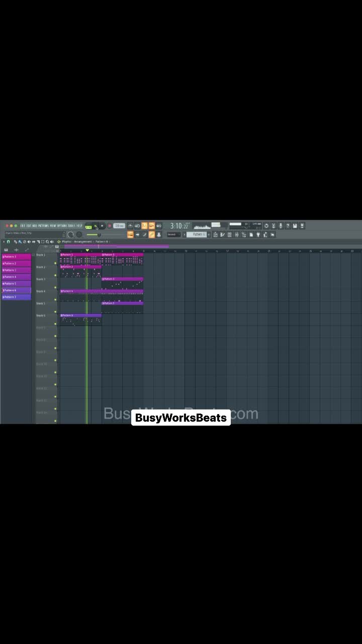
Task: Click the stop transport button
Action: pyautogui.click(x=102, y=226)
